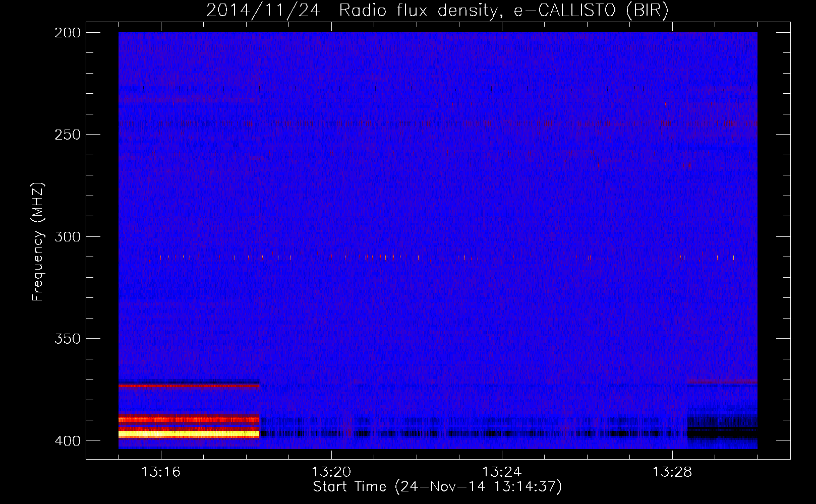Image resolution: width=816 pixels, height=504 pixels.
Task: Click the 'Start Time (24-Nov-14 13:14:37)' label
Action: click(x=437, y=487)
